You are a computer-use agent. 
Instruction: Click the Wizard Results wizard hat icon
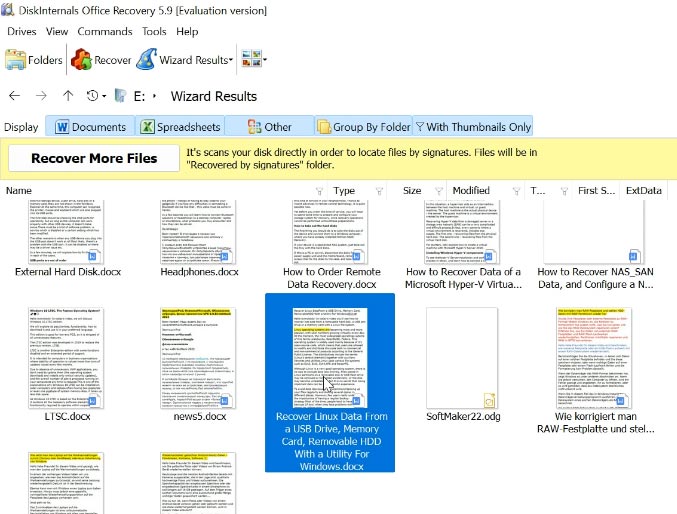(146, 60)
